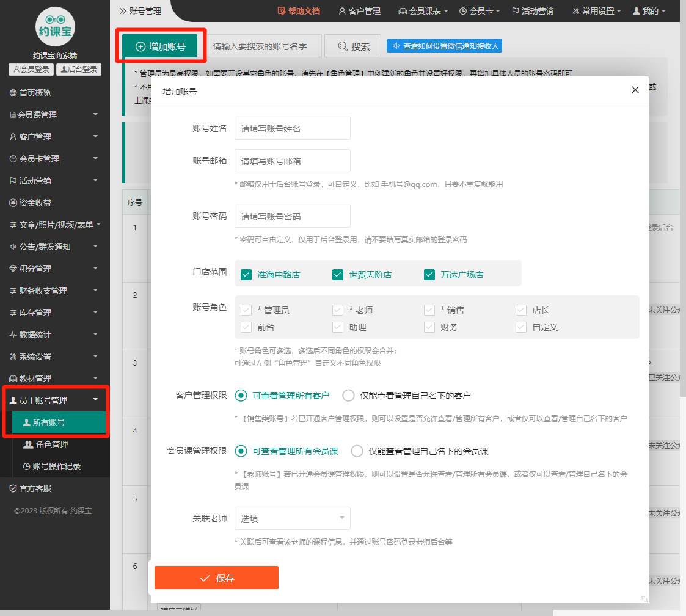The width and height of the screenshot is (686, 616).
Task: Click the person icon beside 客户管理 in the sidebar
Action: [x=13, y=137]
